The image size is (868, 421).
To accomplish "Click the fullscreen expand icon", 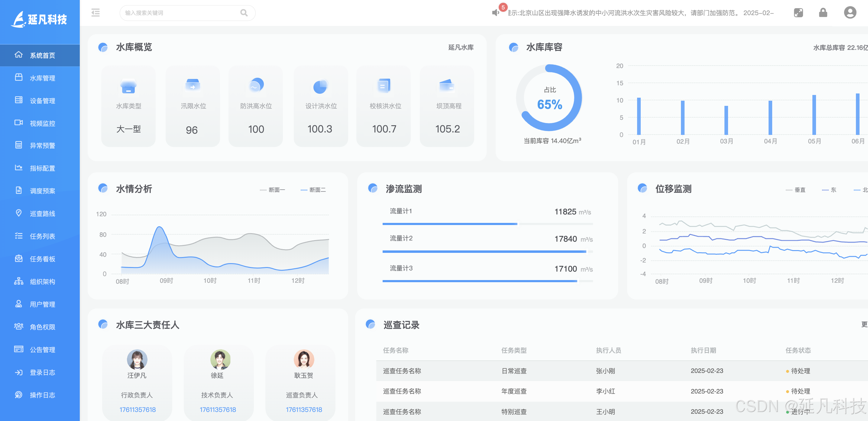I will [798, 13].
